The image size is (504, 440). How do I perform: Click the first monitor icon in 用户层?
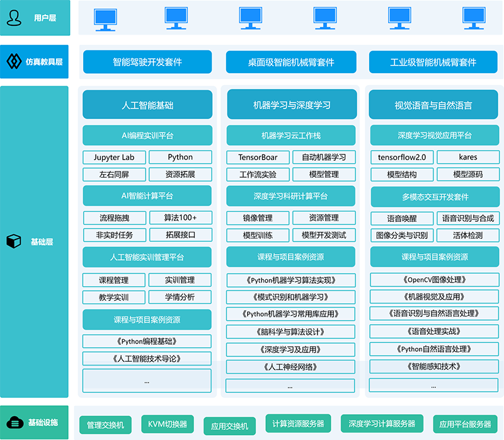point(105,18)
